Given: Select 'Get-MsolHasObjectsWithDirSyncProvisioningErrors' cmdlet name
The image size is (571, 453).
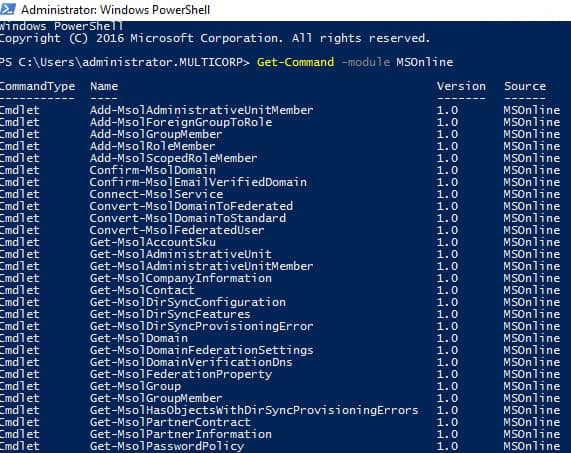Looking at the screenshot, I should 254,411.
